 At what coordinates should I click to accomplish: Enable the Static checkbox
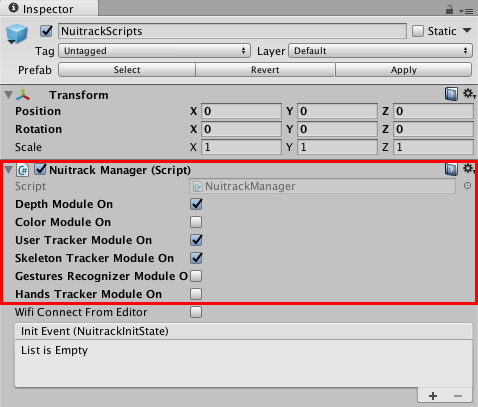(418, 31)
